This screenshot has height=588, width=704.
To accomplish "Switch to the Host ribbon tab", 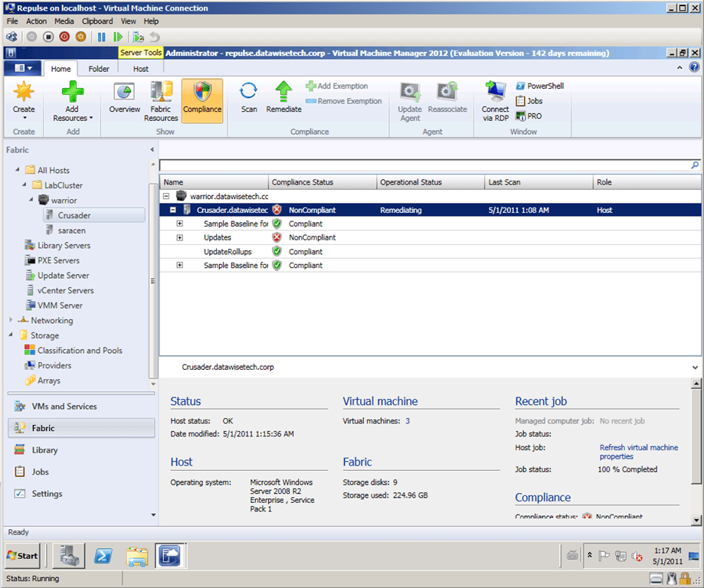I will (140, 69).
